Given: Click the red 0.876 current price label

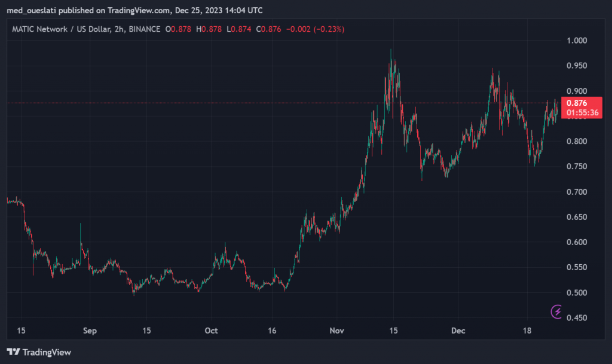Looking at the screenshot, I should point(578,102).
